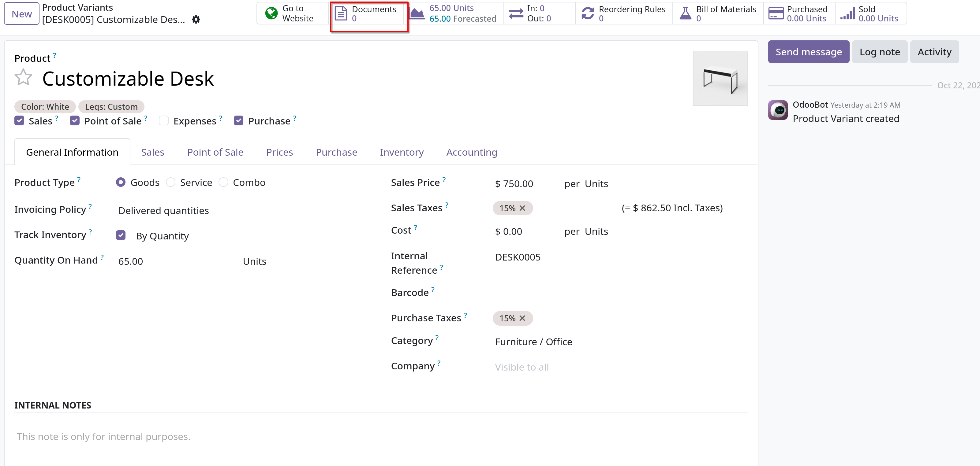Switch to the Point of Sale tab

[x=215, y=152]
